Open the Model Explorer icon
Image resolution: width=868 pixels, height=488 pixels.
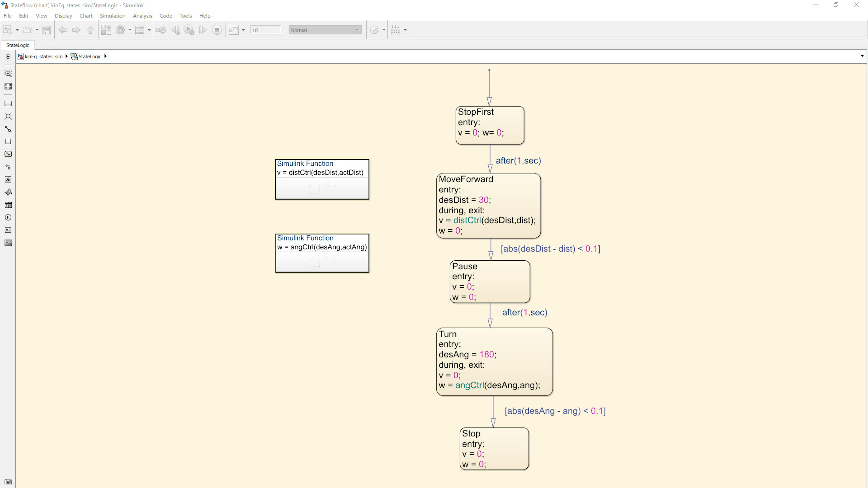pos(139,30)
